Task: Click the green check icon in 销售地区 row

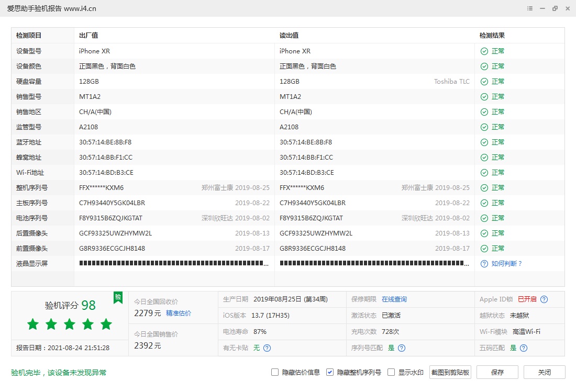Action: point(484,112)
